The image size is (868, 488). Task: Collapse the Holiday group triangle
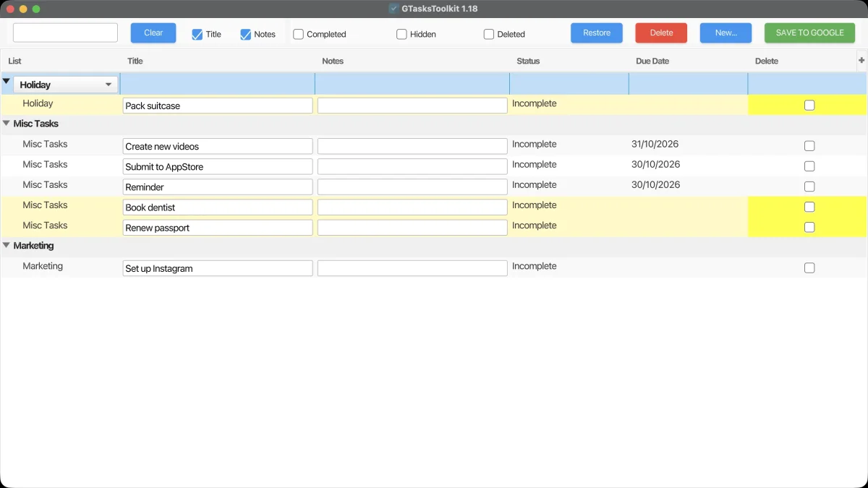pyautogui.click(x=7, y=82)
